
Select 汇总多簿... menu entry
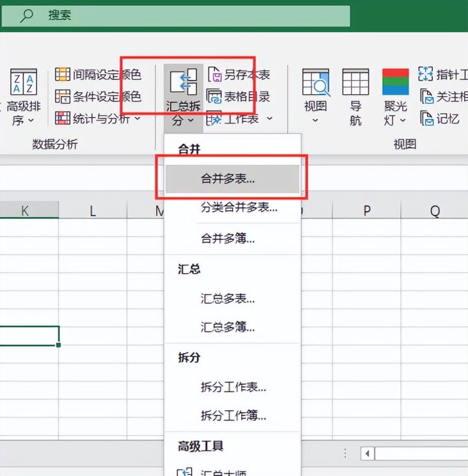pyautogui.click(x=233, y=327)
